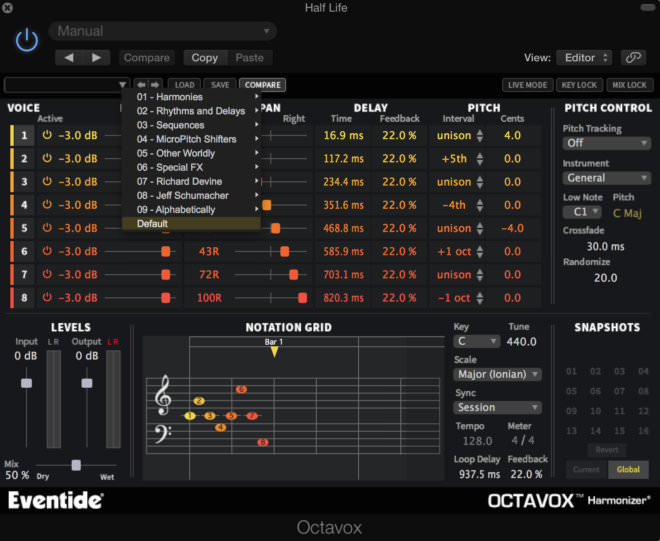
Task: Open Instrument General dropdown
Action: (607, 178)
